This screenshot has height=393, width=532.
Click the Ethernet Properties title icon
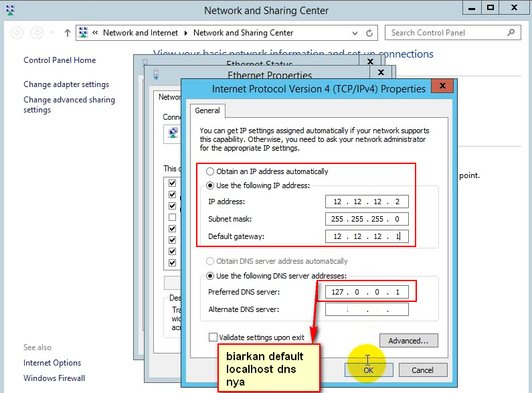156,74
